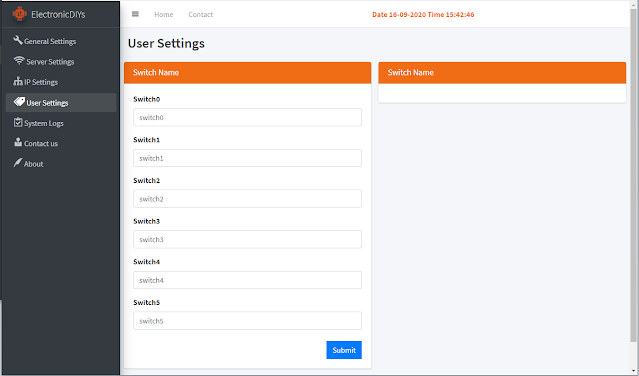Focus the Switch2 name input field

coord(247,199)
